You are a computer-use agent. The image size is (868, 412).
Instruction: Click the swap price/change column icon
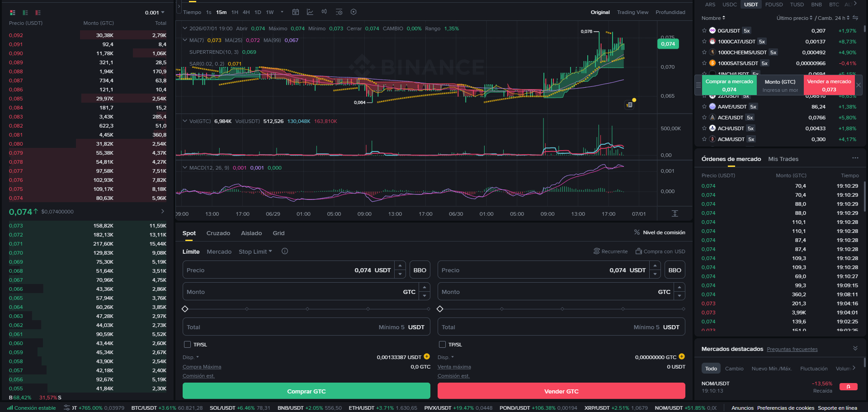[855, 18]
